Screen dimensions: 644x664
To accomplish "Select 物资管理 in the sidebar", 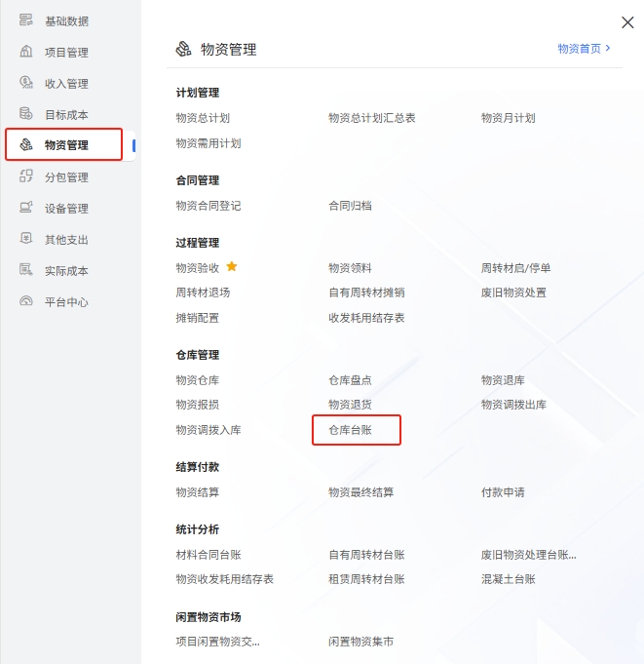I will tap(65, 145).
